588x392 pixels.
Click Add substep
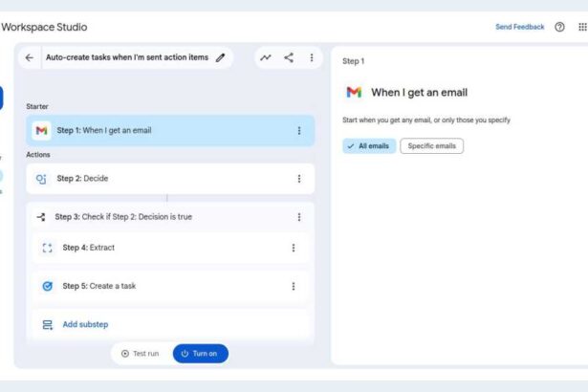pos(84,324)
